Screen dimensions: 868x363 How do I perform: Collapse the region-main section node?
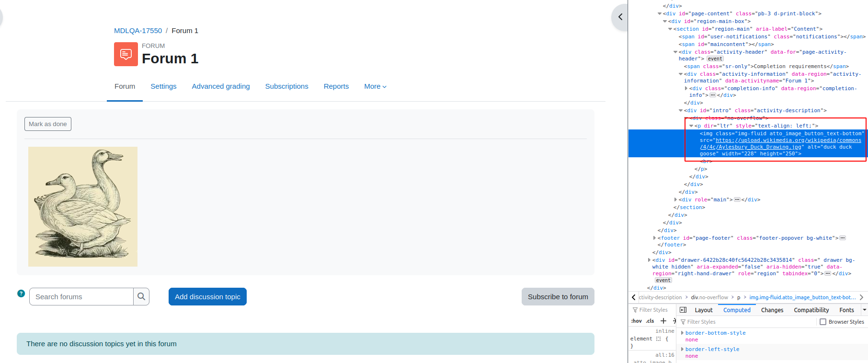670,29
